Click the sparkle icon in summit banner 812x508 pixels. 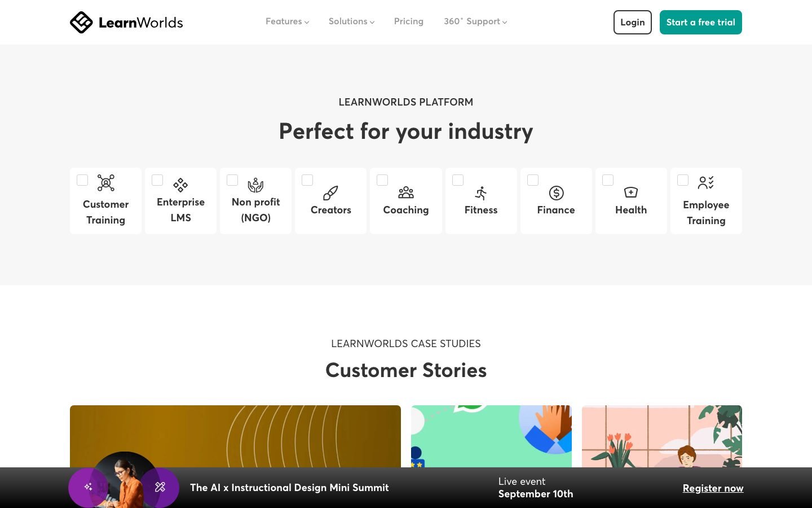pyautogui.click(x=89, y=487)
